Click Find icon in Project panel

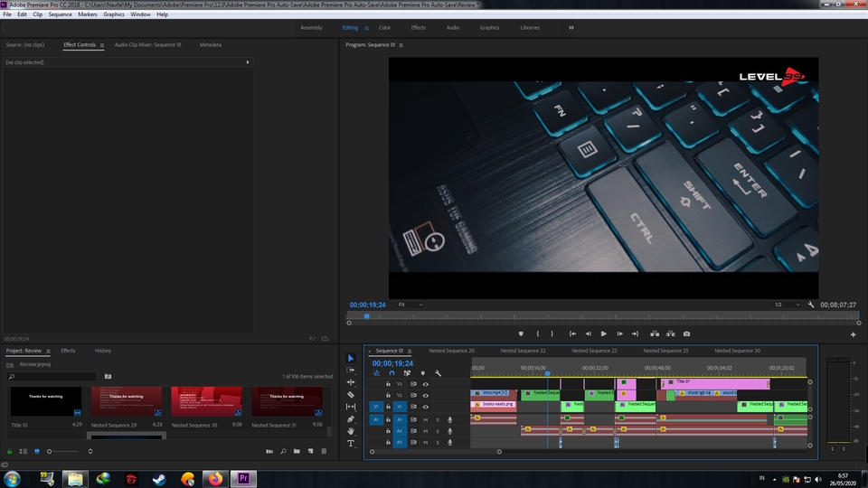(283, 452)
